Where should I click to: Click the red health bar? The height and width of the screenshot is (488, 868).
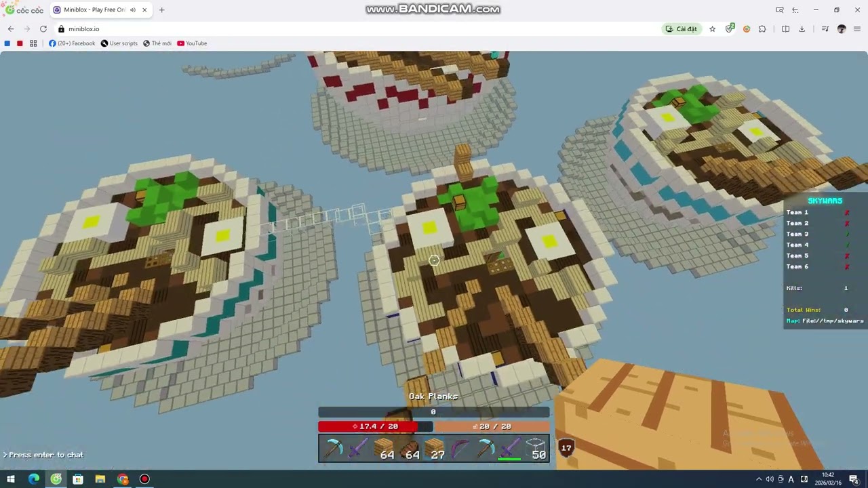[375, 426]
